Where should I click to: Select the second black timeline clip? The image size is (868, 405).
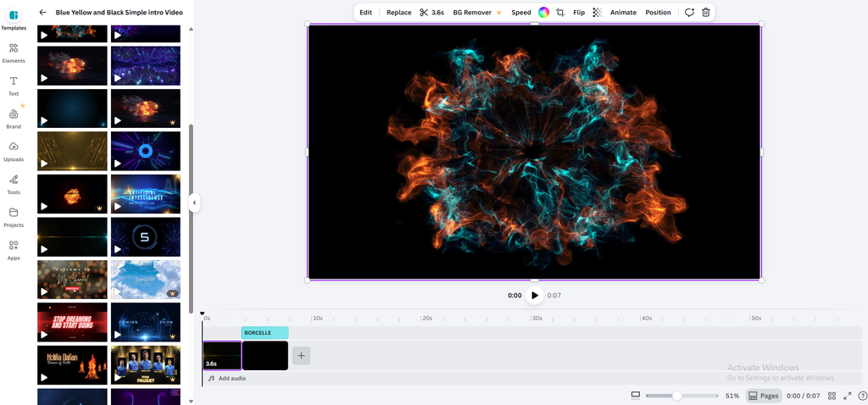coord(265,355)
